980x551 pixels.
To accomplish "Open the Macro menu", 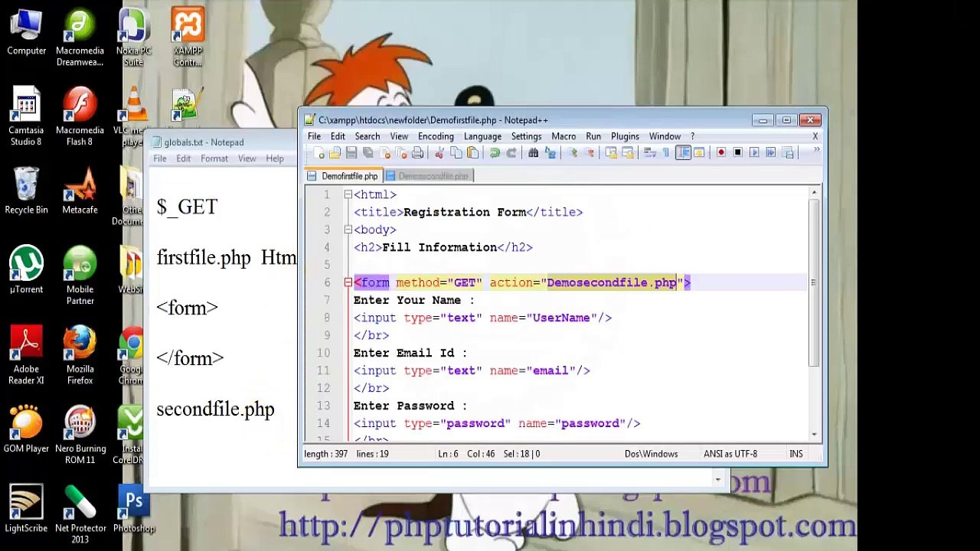I will (x=563, y=136).
